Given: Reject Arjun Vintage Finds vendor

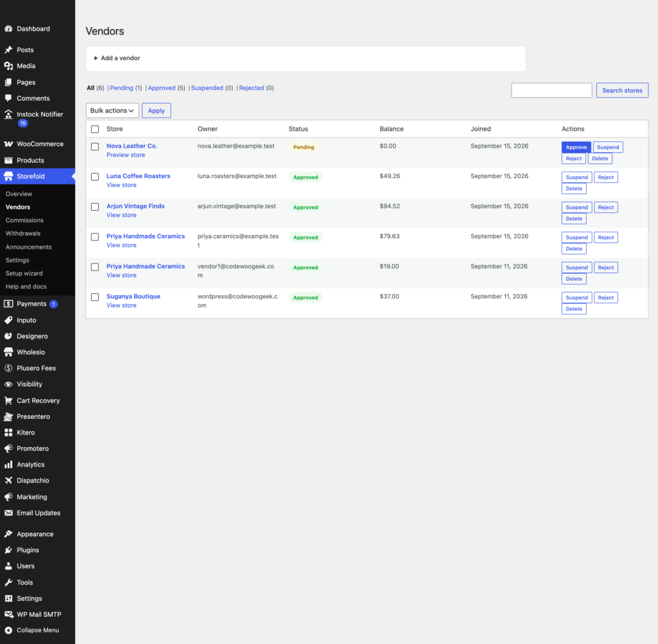Looking at the screenshot, I should [605, 208].
